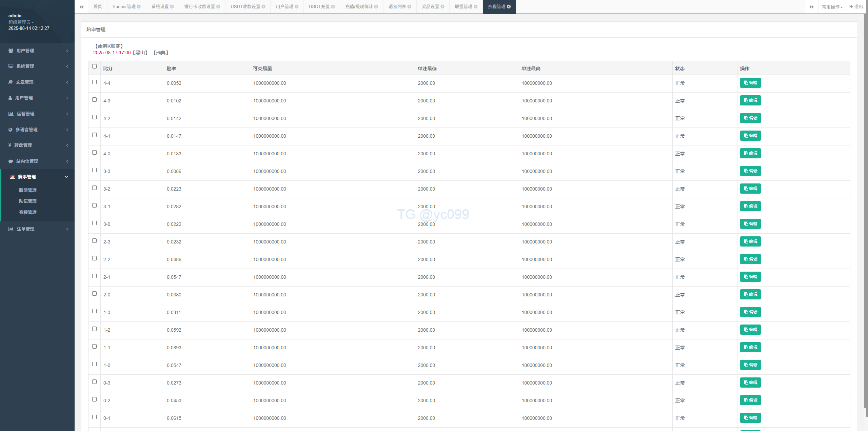Click the tab scroll-right double arrow icon
868x431 pixels.
811,7
